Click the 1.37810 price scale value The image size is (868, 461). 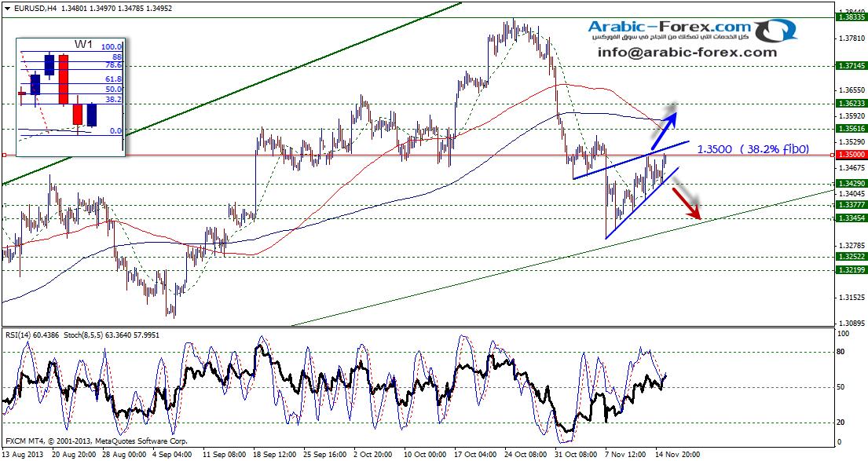[852, 38]
